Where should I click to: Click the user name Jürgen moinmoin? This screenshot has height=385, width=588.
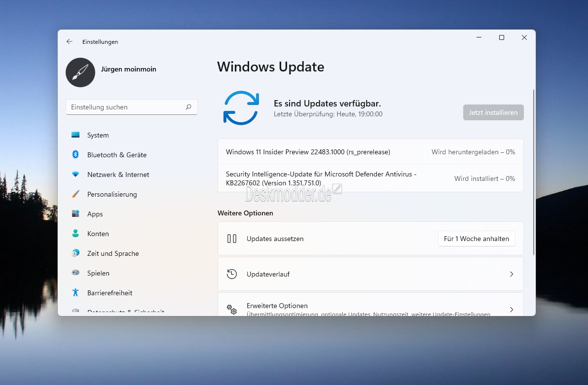pyautogui.click(x=129, y=69)
